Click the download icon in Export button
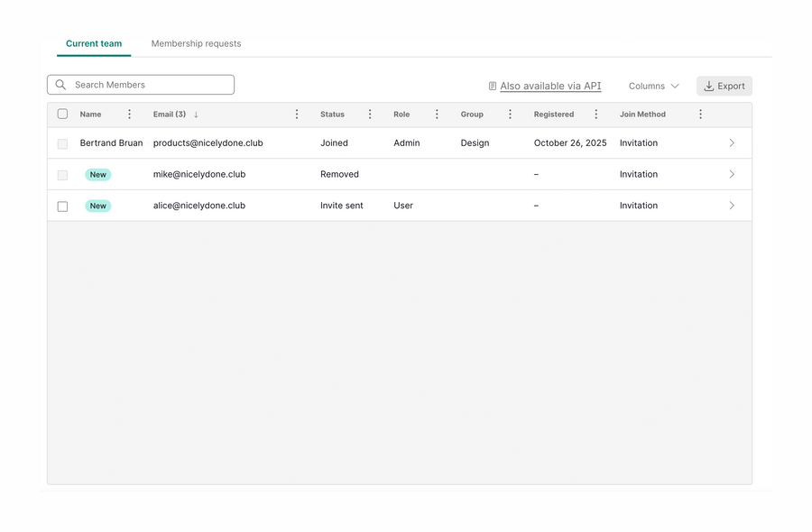The height and width of the screenshot is (532, 812). tap(709, 86)
